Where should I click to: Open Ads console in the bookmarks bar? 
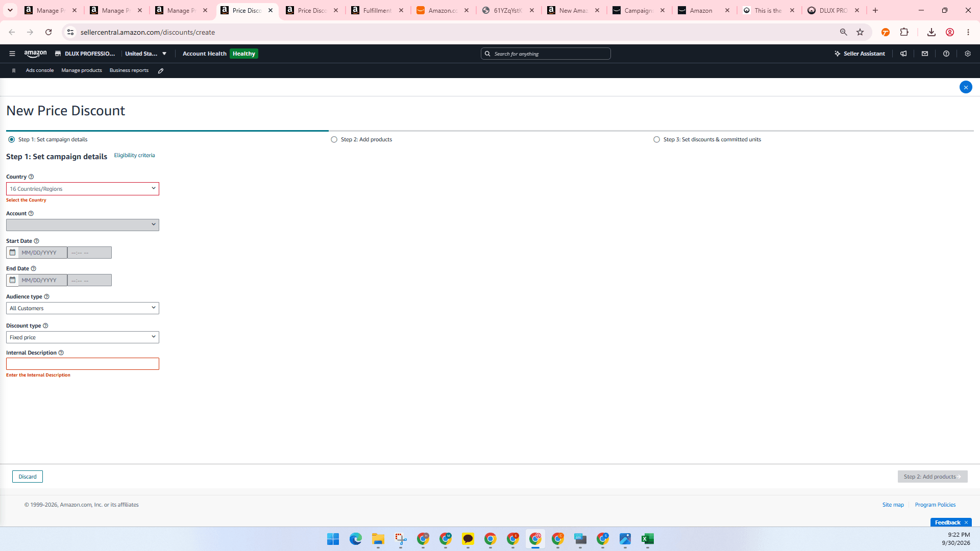pyautogui.click(x=40, y=70)
